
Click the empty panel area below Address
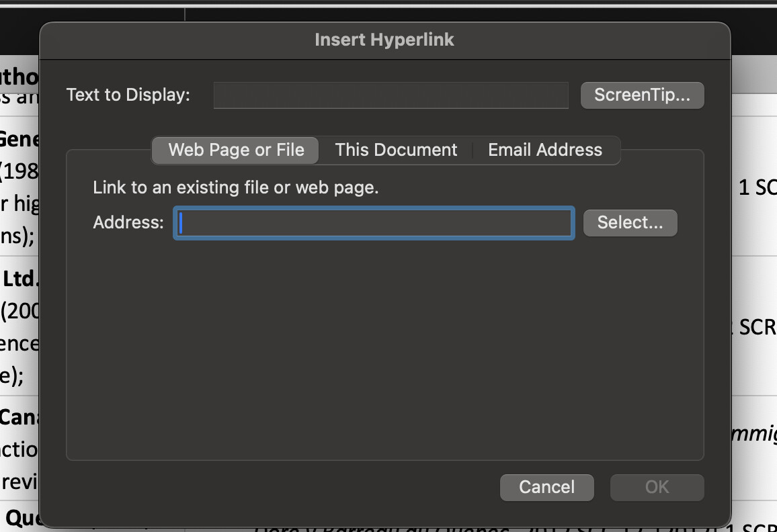tap(384, 349)
